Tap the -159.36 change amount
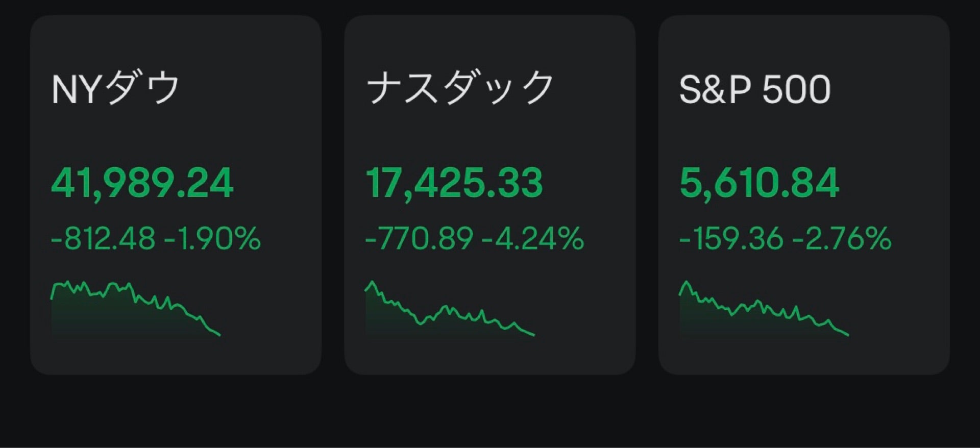The width and height of the screenshot is (980, 448). [731, 238]
